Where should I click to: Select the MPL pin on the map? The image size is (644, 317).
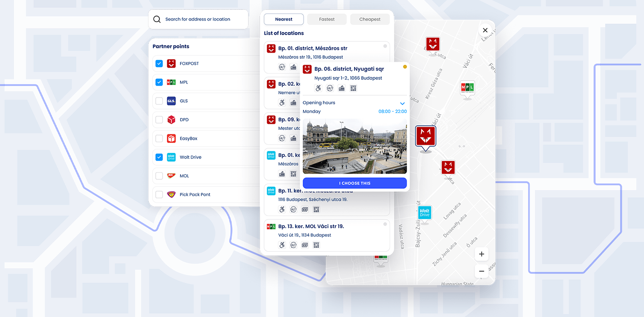pos(467,89)
